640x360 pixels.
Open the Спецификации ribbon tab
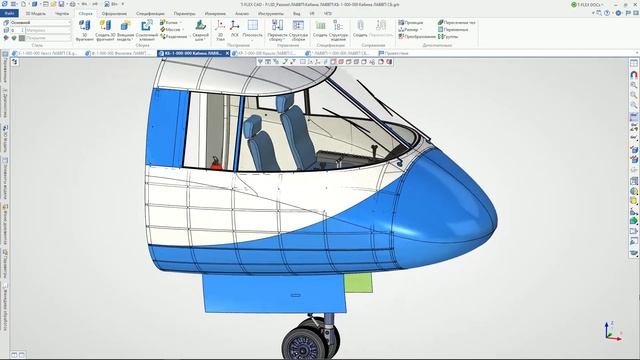click(150, 13)
